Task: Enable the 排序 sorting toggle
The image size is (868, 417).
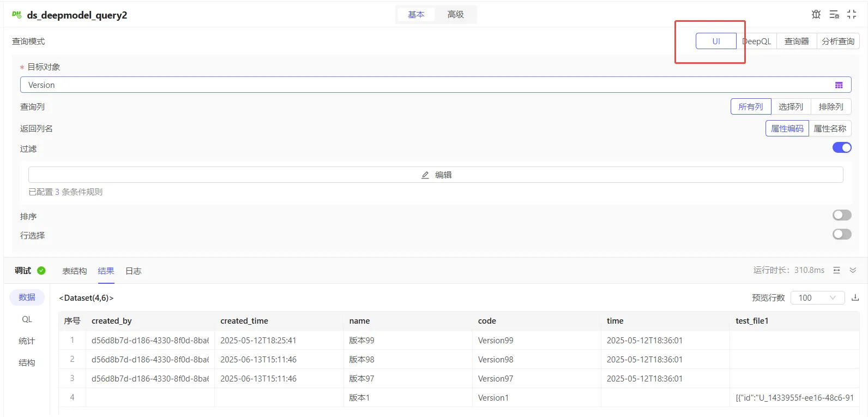Action: 841,215
